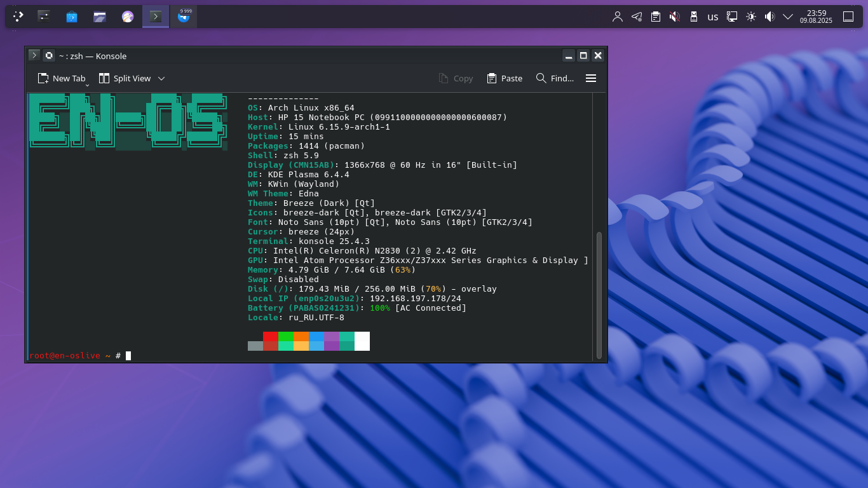This screenshot has height=488, width=868.
Task: Click the muted audio tray indicator
Action: click(x=675, y=17)
